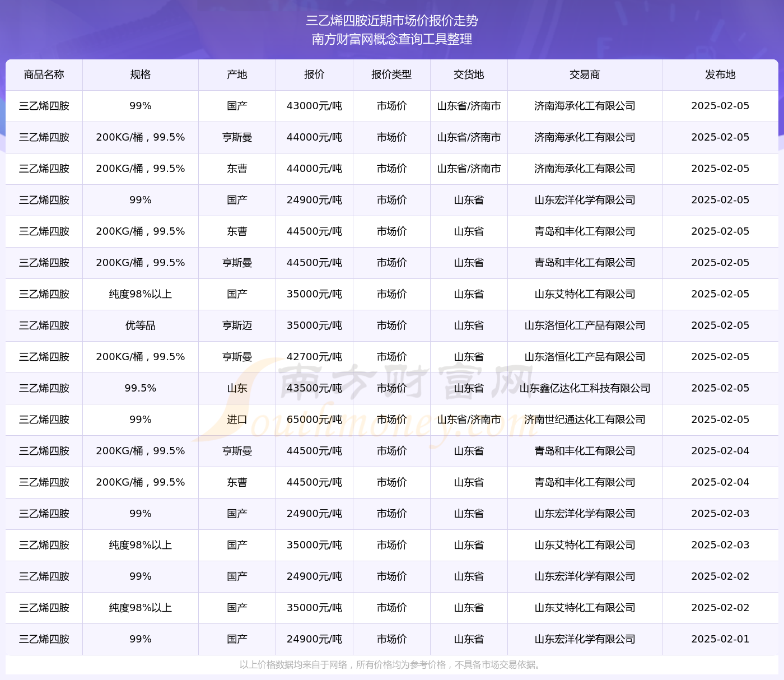Click 山东省 in the 优等品 row

(469, 325)
